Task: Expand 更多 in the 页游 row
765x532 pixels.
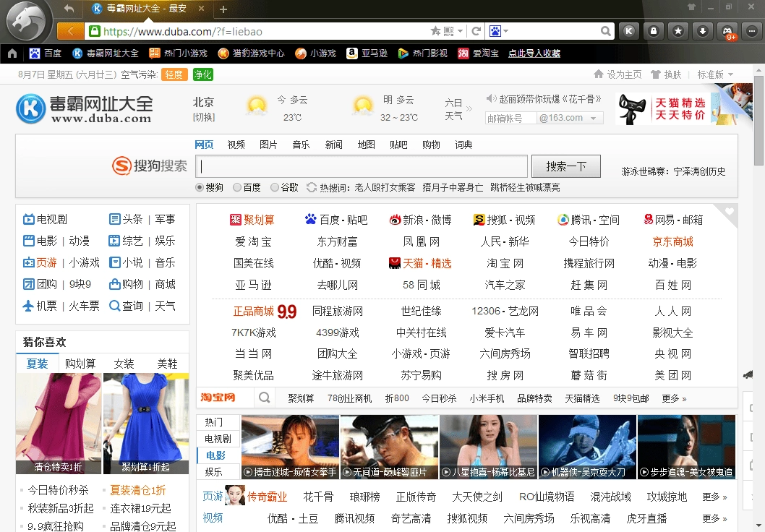Action: (715, 497)
